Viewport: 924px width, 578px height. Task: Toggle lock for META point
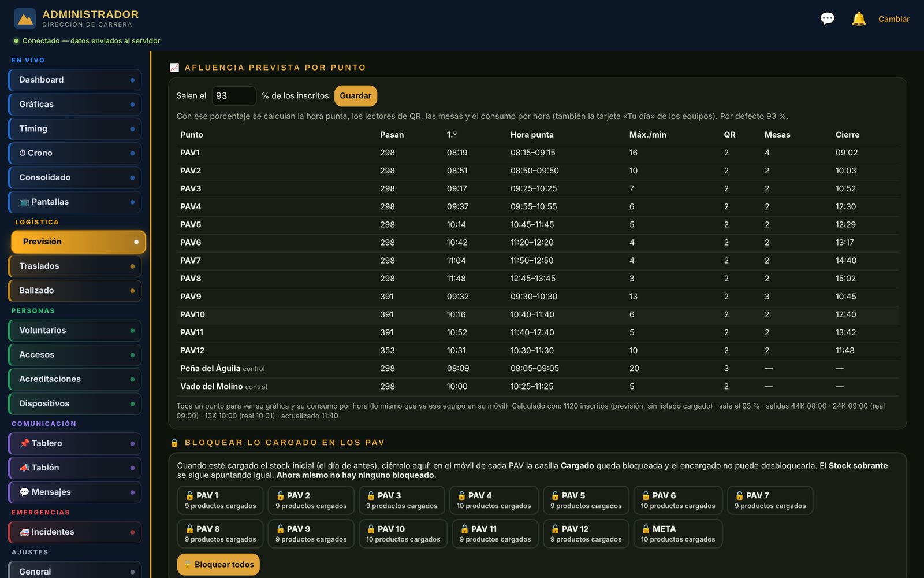click(678, 533)
